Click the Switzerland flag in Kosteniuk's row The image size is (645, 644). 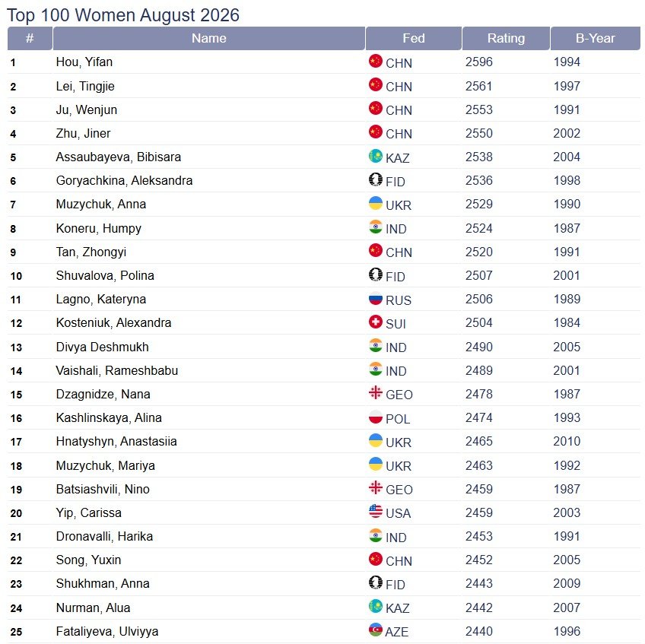375,322
